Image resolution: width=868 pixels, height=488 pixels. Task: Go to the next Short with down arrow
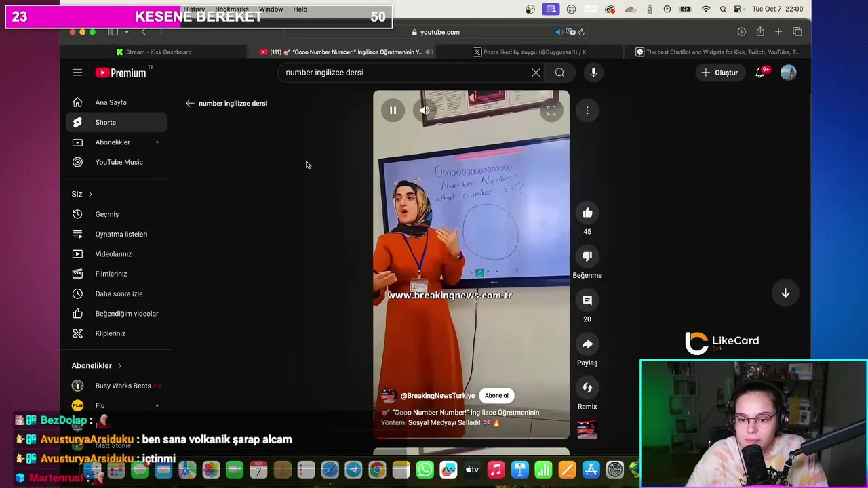pos(785,293)
